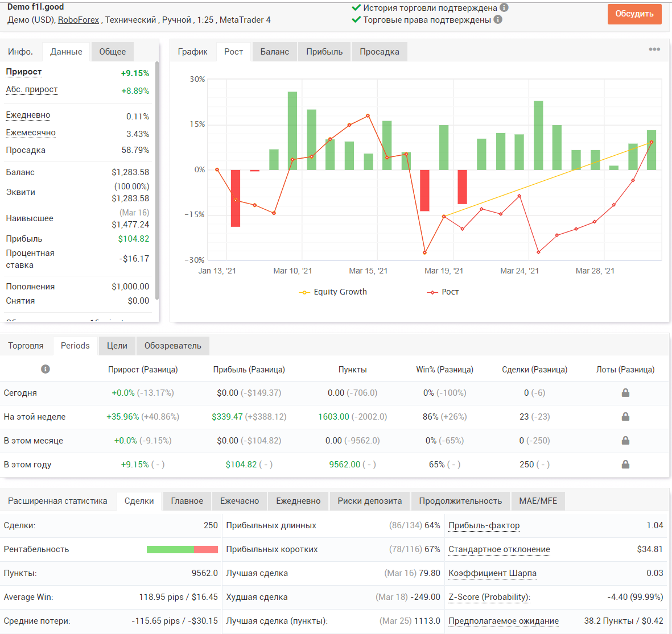This screenshot has width=672, height=634.
Task: Click the info panel vertical scrollbar
Action: click(157, 180)
